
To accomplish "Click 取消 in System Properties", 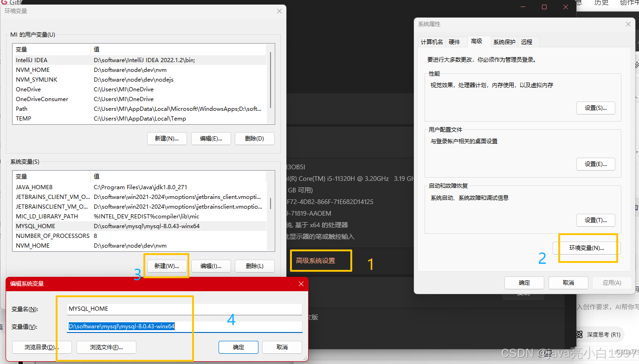I will [568, 283].
